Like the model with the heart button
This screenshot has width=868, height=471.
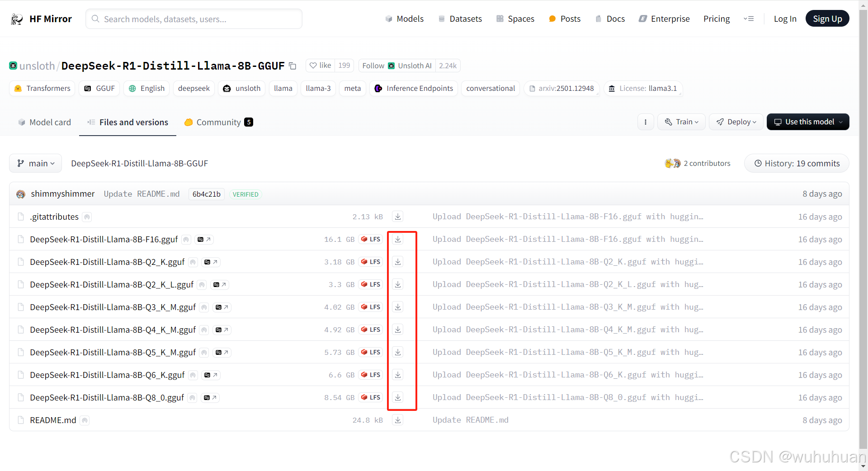click(321, 66)
